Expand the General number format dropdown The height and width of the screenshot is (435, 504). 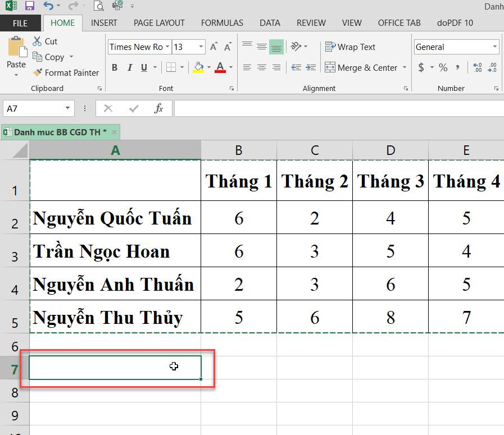tap(494, 47)
